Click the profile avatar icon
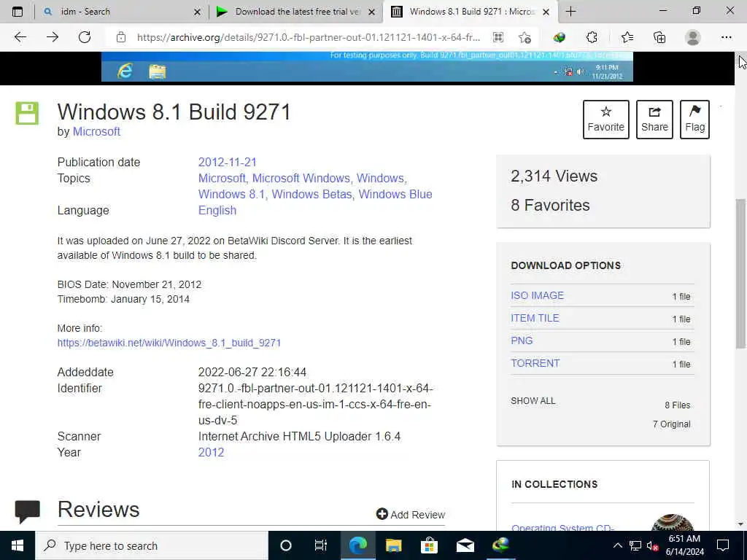The width and height of the screenshot is (747, 560). [693, 37]
